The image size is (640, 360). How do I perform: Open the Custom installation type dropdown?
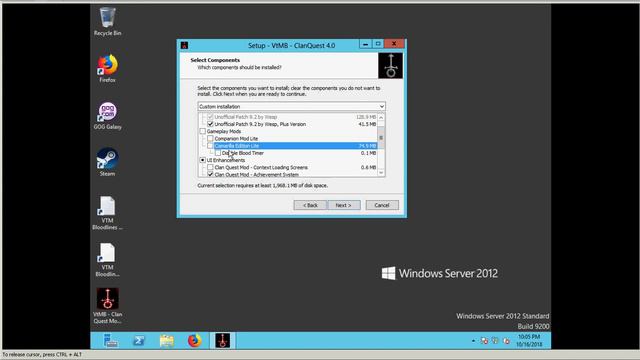coord(291,107)
